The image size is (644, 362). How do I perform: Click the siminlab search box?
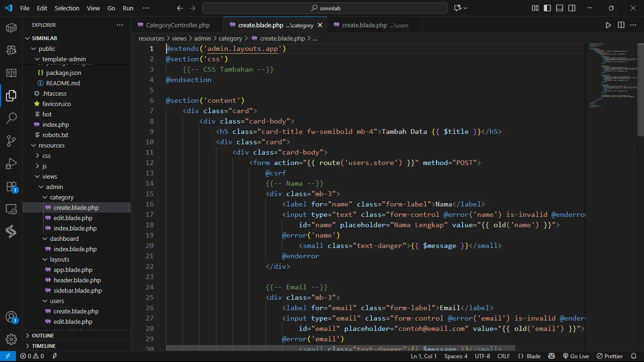325,8
